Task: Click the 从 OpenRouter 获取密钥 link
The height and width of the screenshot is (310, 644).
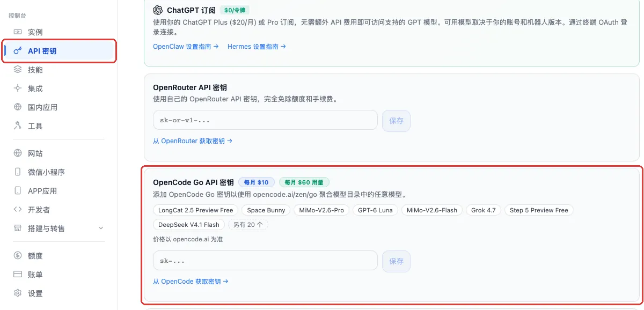Action: click(x=193, y=141)
